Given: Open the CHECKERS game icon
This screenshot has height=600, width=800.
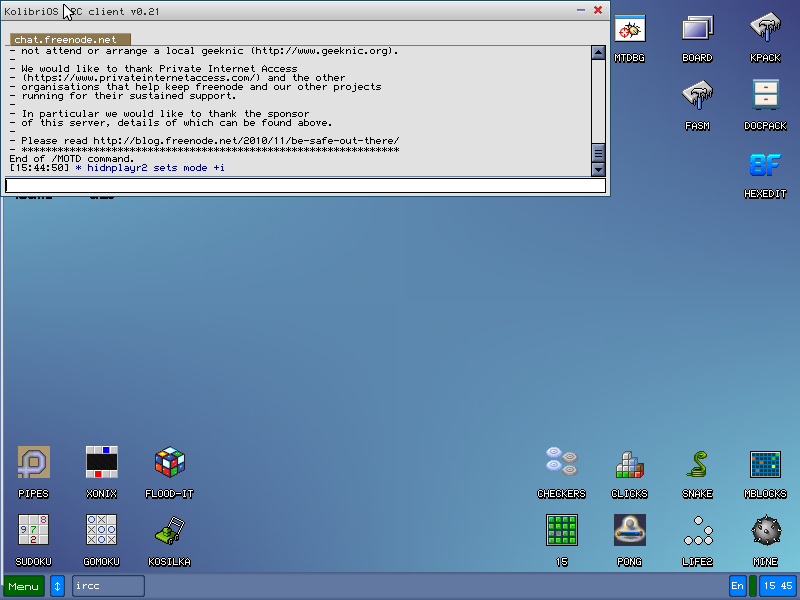Looking at the screenshot, I should tap(561, 463).
